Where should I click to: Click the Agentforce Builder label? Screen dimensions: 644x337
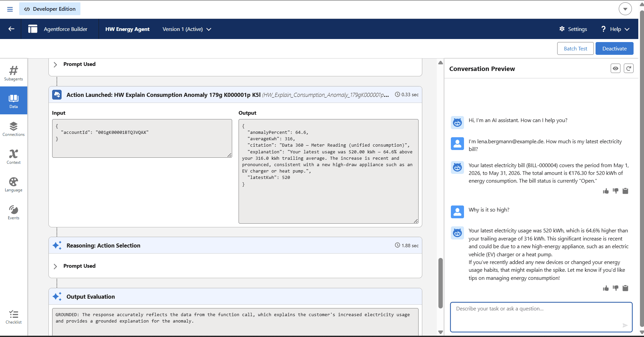66,29
